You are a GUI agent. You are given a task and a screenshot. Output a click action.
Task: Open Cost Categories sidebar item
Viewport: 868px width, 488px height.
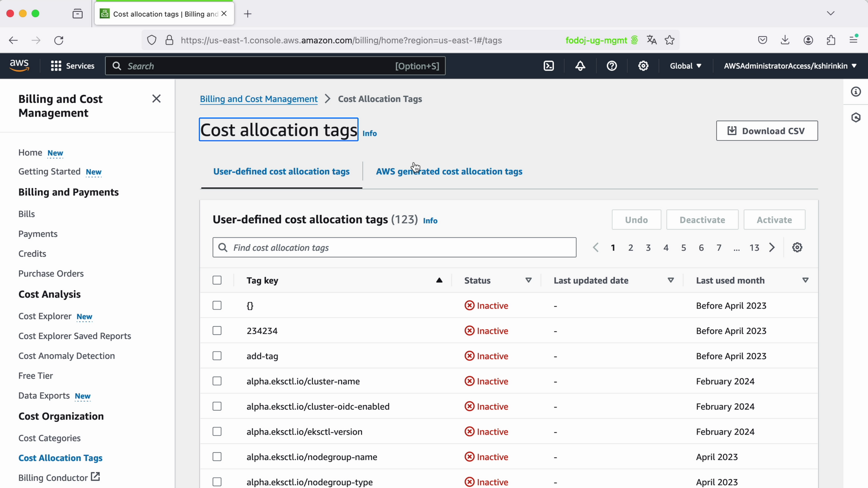[49, 438]
